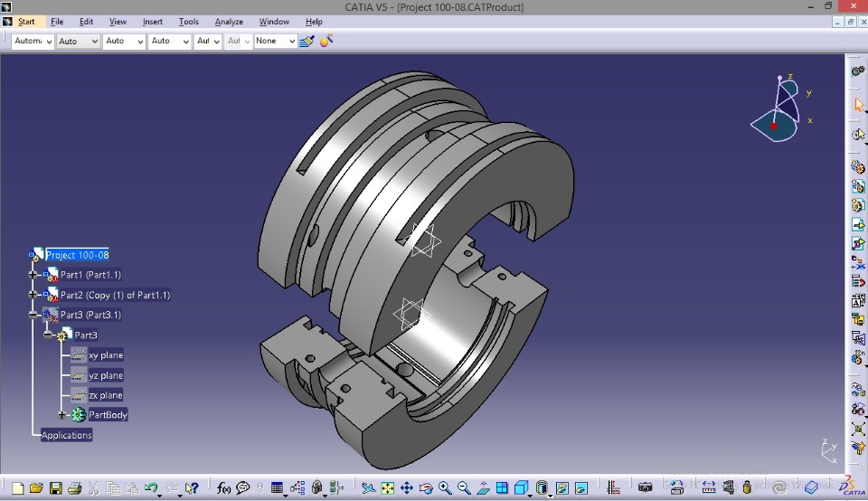
Task: Expand Part1 (Part1.1) tree node
Action: click(x=33, y=275)
